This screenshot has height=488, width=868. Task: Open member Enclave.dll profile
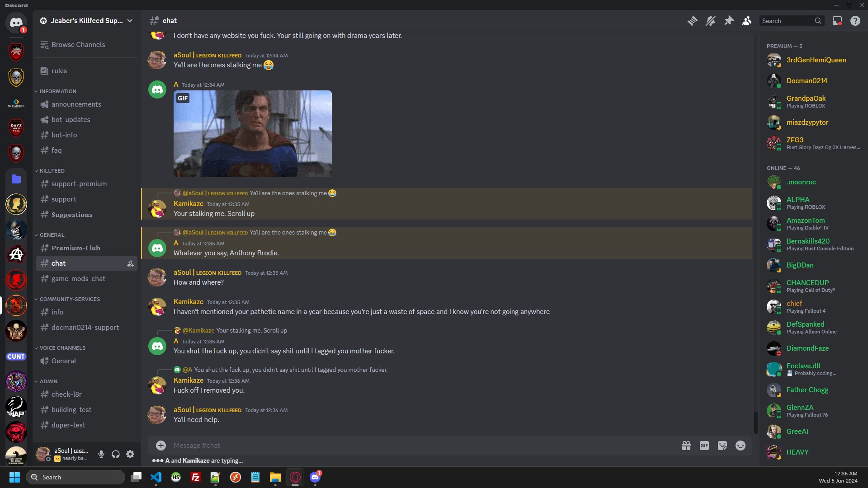(812, 369)
